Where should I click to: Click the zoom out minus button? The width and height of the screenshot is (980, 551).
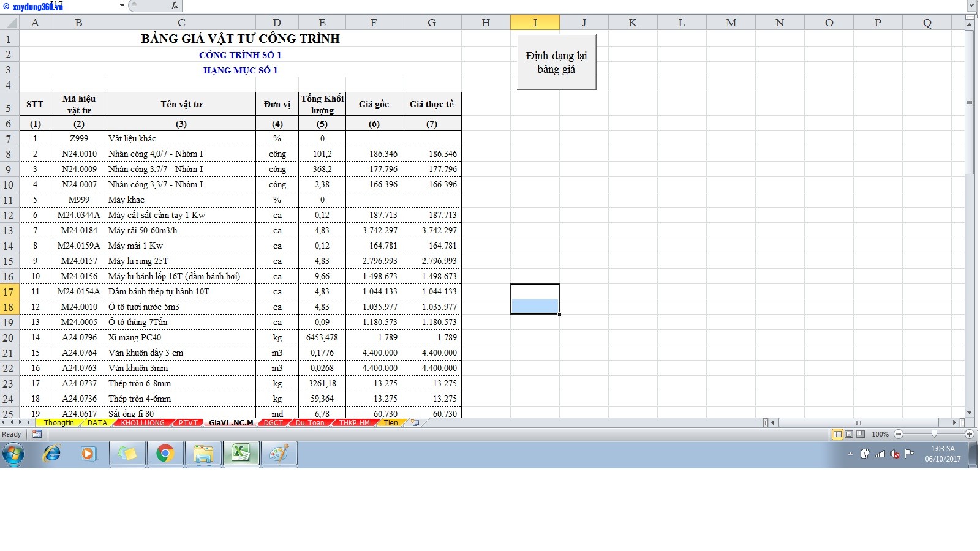[899, 434]
